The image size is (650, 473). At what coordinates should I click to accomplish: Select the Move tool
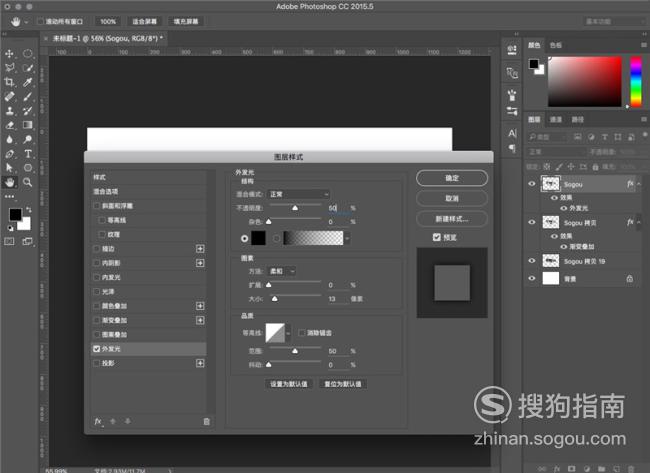pyautogui.click(x=9, y=53)
